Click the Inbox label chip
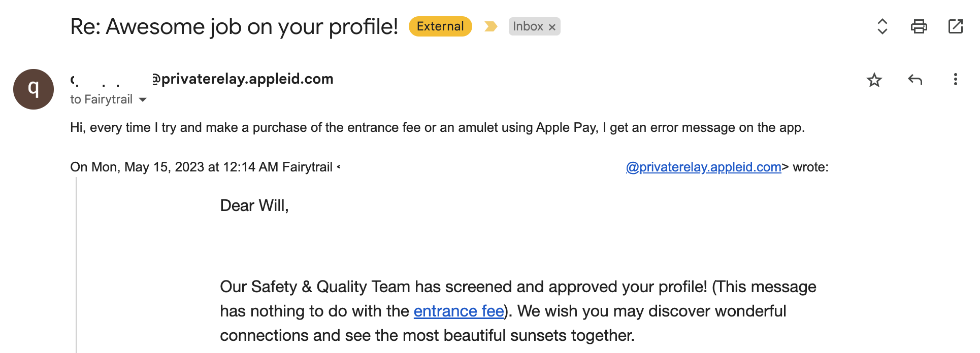This screenshot has width=980, height=353. [528, 26]
